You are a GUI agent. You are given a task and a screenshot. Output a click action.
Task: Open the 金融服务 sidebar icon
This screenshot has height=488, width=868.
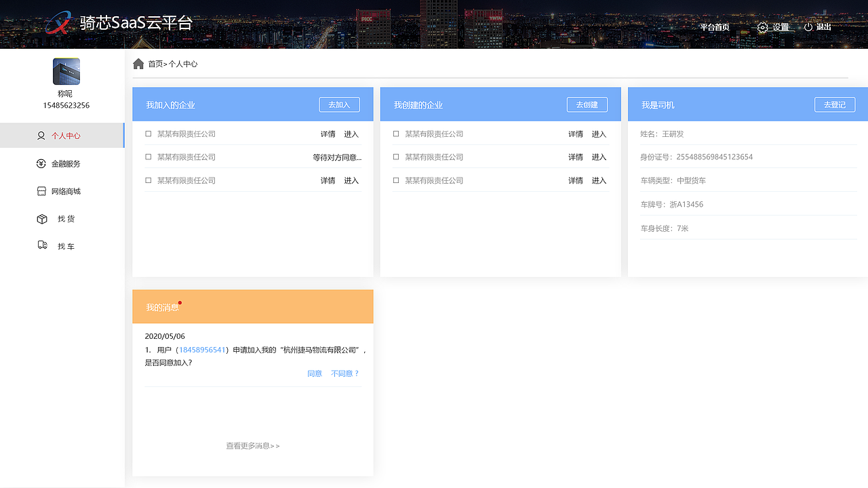tap(41, 163)
